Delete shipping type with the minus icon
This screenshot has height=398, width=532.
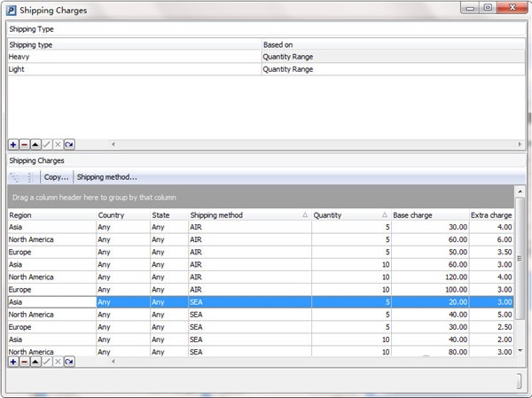pos(25,144)
